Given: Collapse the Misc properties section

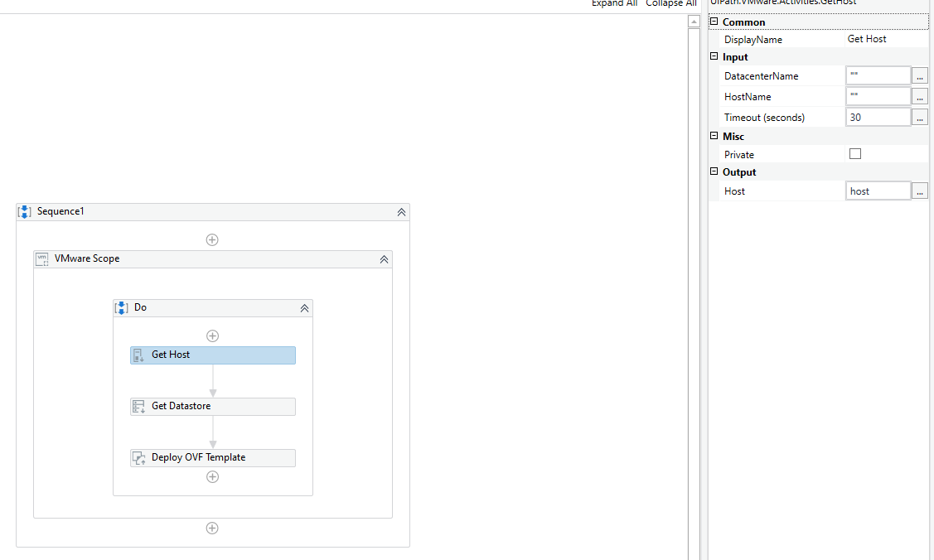Looking at the screenshot, I should coord(714,136).
